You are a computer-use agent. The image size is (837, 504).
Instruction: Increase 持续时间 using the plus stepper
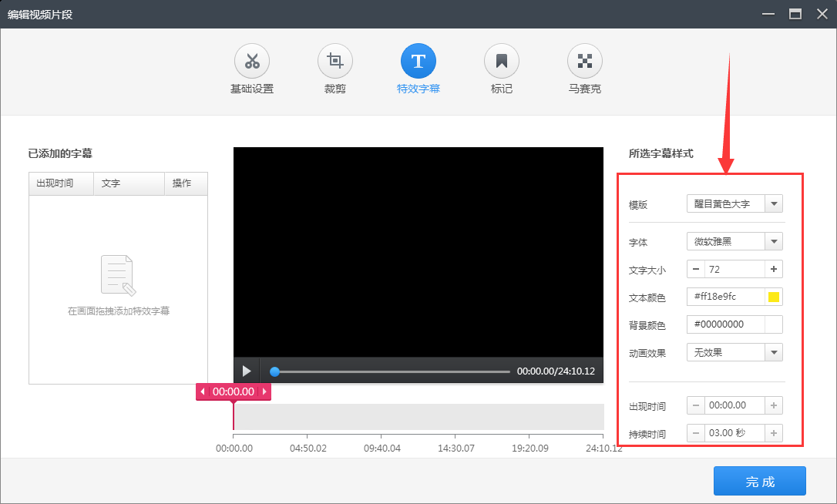tap(775, 432)
